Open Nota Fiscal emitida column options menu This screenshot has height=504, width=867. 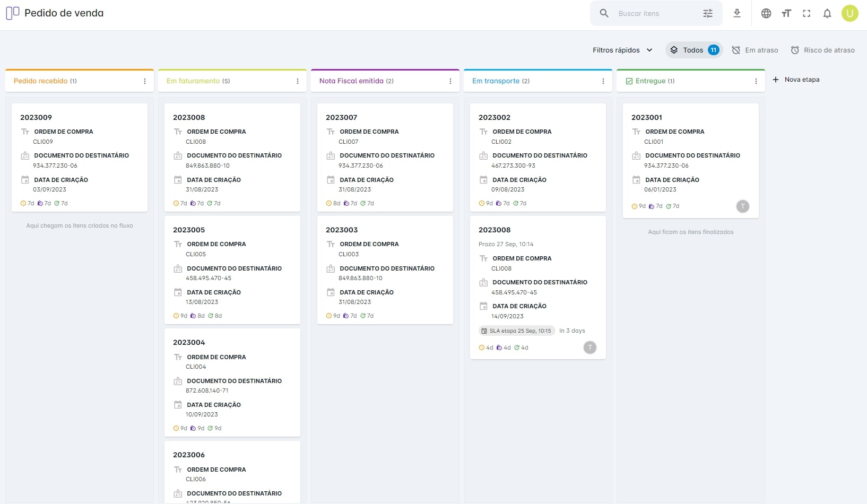(x=450, y=81)
